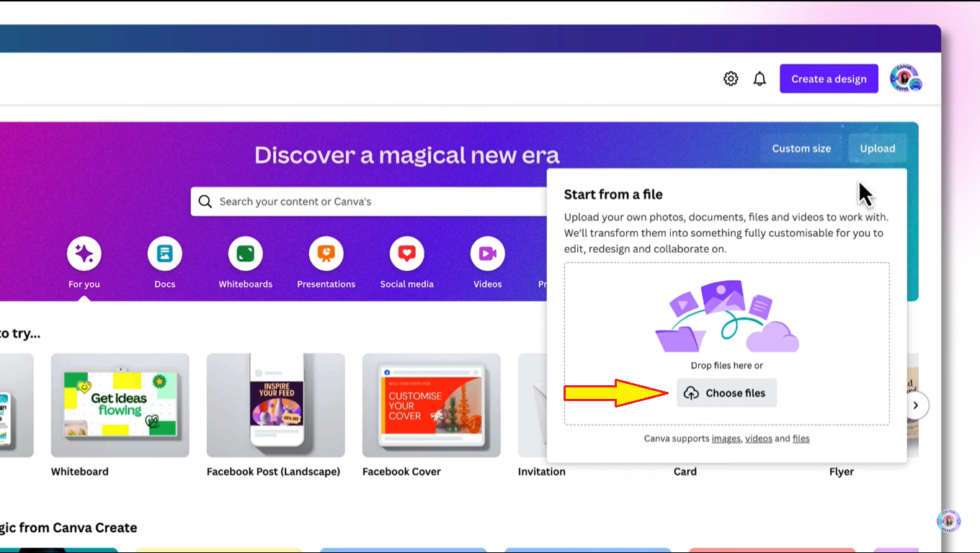Click the videos link in supported formats
This screenshot has height=553, width=980.
pos(759,438)
